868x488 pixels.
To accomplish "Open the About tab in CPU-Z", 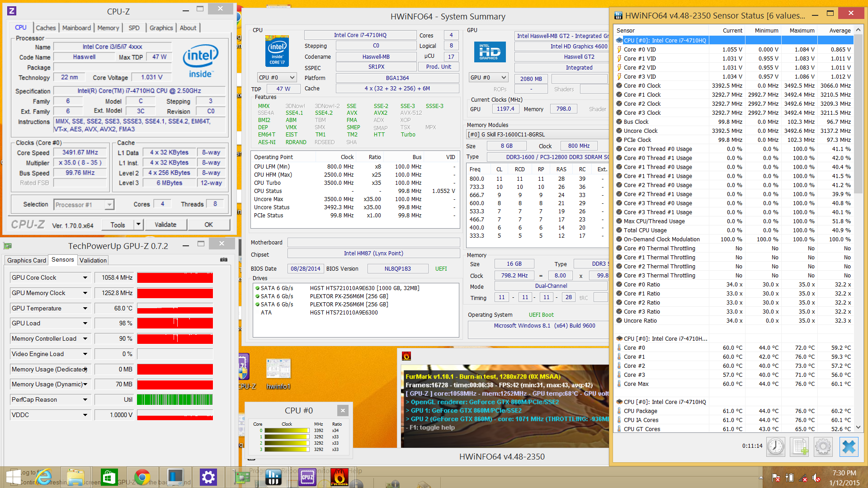I will pyautogui.click(x=188, y=28).
